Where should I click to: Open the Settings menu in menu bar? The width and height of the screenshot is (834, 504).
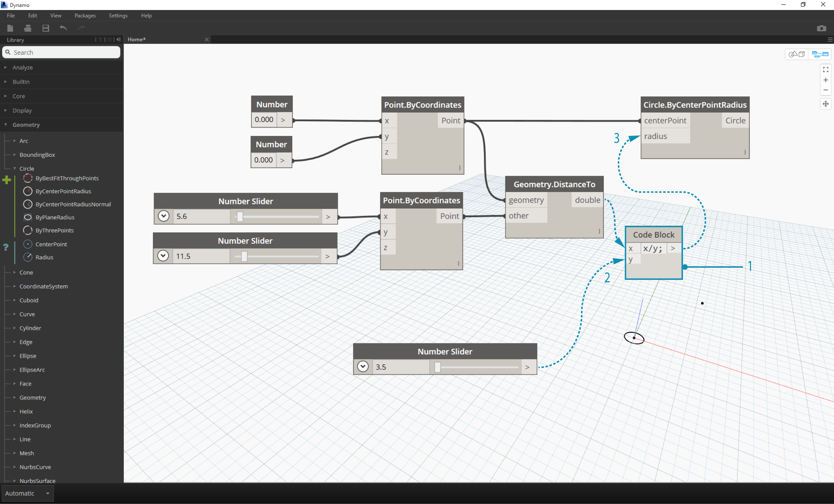click(x=117, y=15)
